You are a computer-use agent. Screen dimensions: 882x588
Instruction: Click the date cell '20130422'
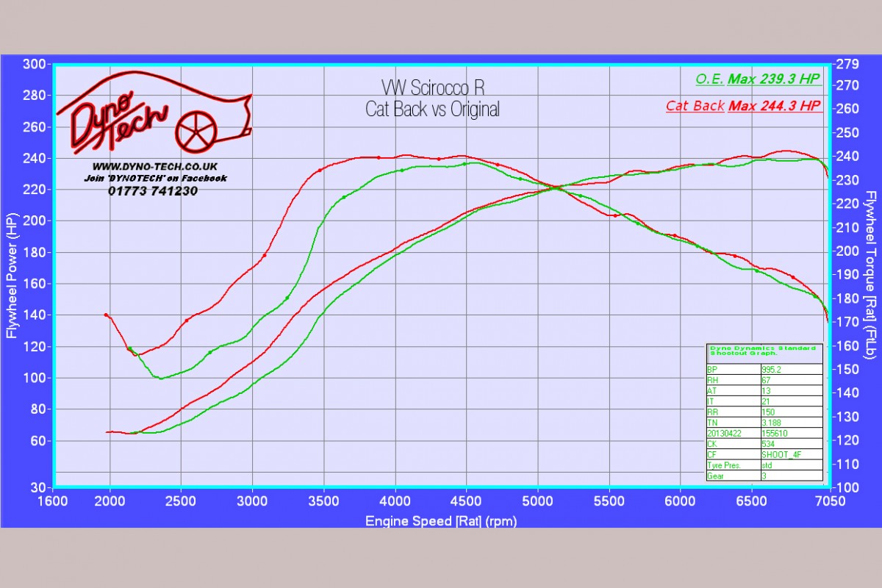734,433
